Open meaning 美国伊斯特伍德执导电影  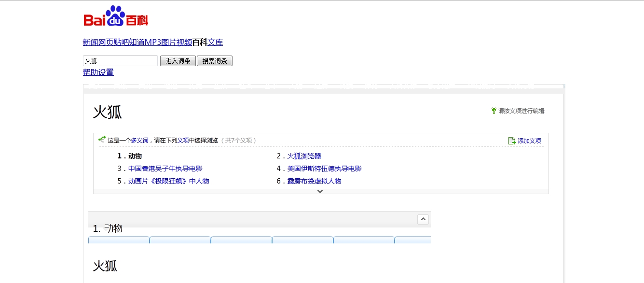tap(325, 169)
